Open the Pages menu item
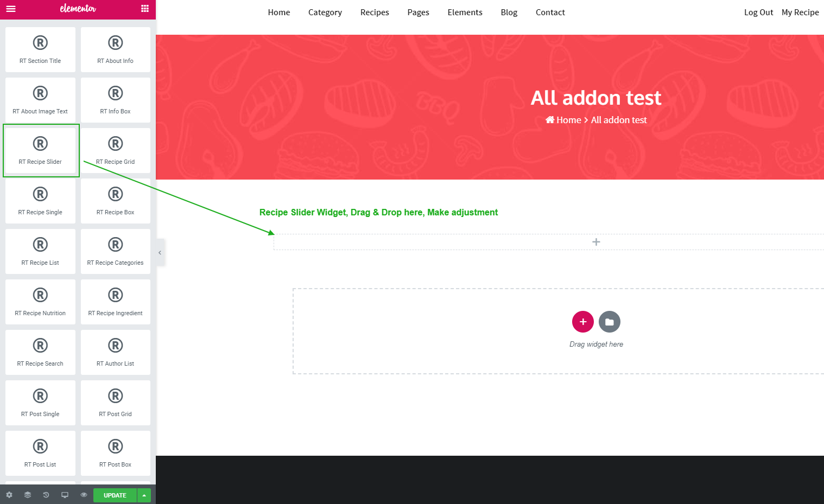 coord(419,12)
